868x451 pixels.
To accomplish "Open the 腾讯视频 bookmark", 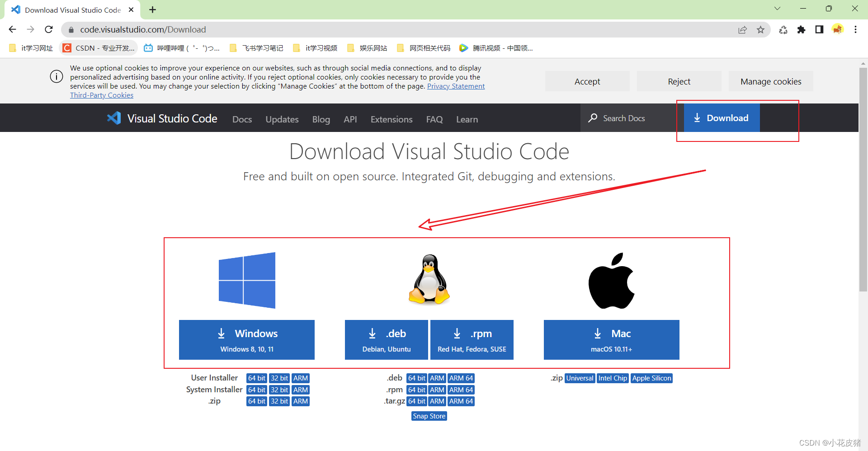I will (x=496, y=48).
